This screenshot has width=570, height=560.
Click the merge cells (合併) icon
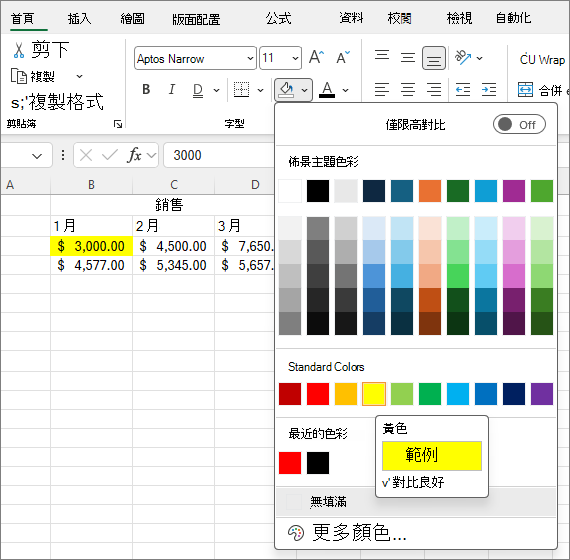click(525, 89)
